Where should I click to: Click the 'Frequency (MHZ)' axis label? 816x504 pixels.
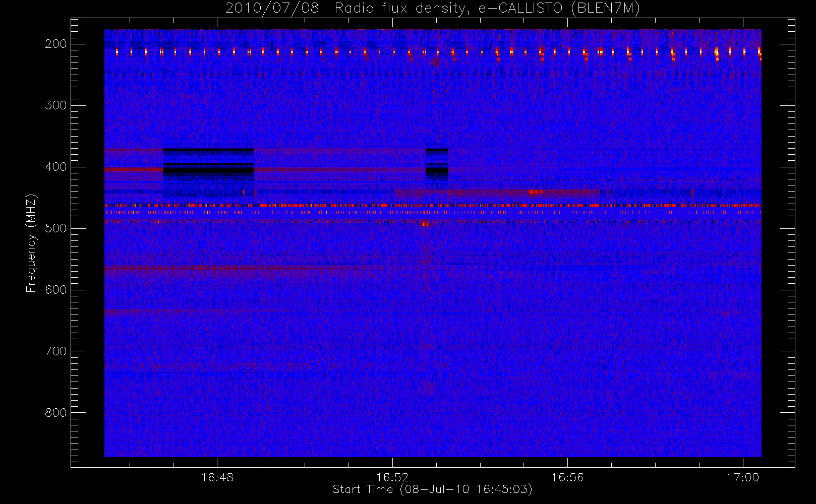[31, 243]
